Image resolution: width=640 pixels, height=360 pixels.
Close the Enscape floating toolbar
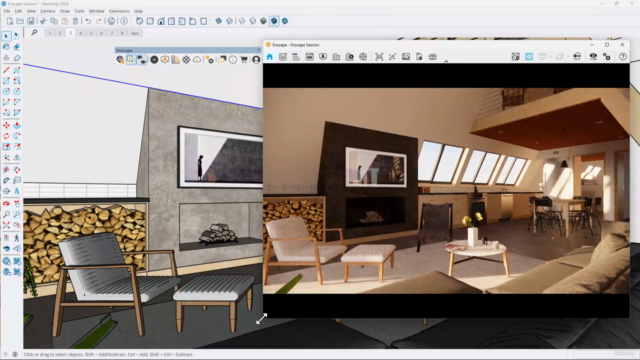tap(258, 50)
